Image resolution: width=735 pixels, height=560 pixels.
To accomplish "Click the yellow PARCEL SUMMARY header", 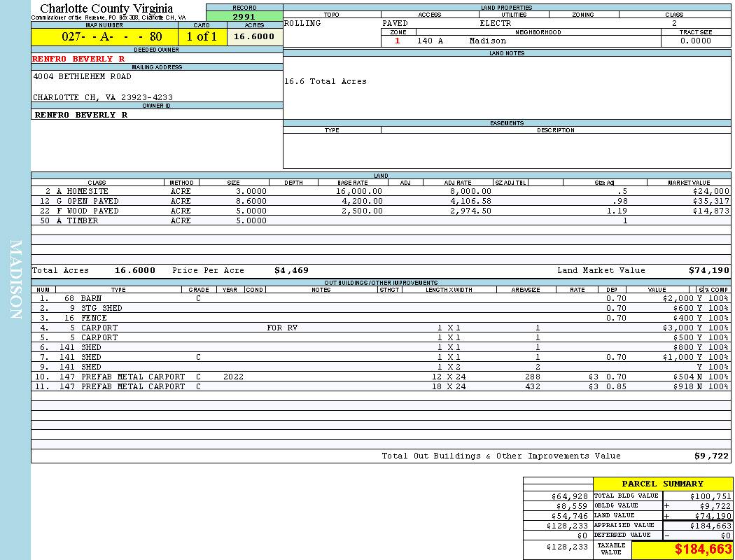I will (x=662, y=484).
